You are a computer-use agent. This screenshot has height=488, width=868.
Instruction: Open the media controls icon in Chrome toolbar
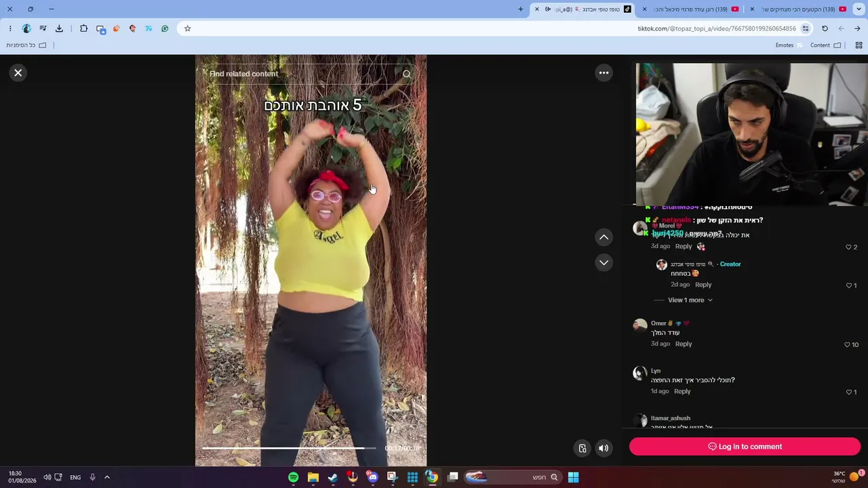[x=43, y=28]
